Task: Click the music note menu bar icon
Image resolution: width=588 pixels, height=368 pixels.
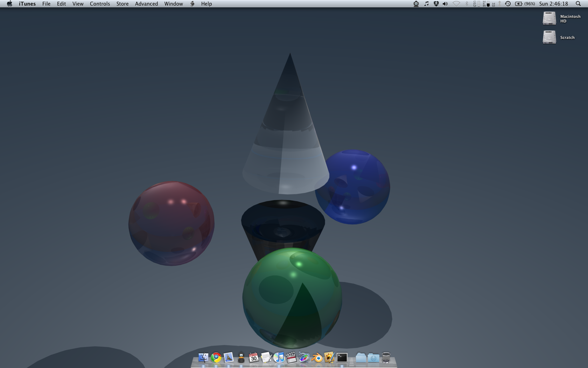Action: coord(426,4)
